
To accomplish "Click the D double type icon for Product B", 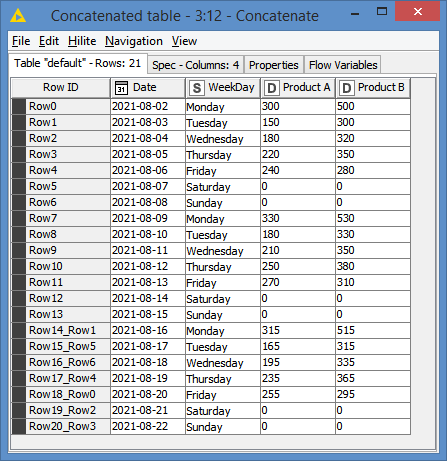I will click(x=347, y=88).
